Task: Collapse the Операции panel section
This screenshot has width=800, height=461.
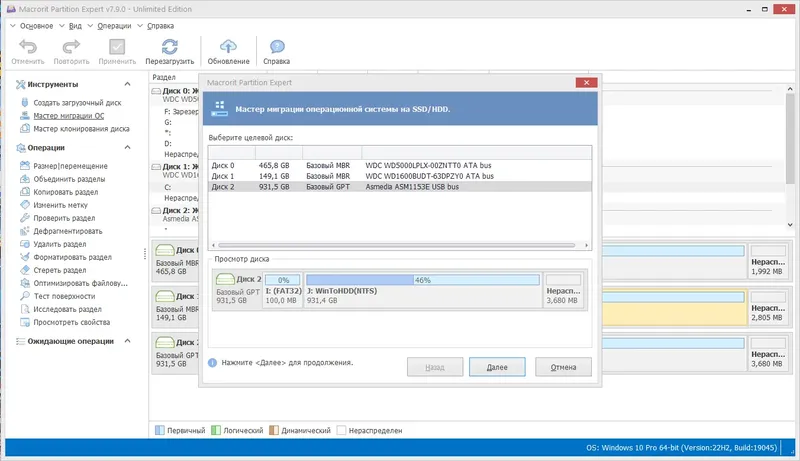Action: click(127, 147)
